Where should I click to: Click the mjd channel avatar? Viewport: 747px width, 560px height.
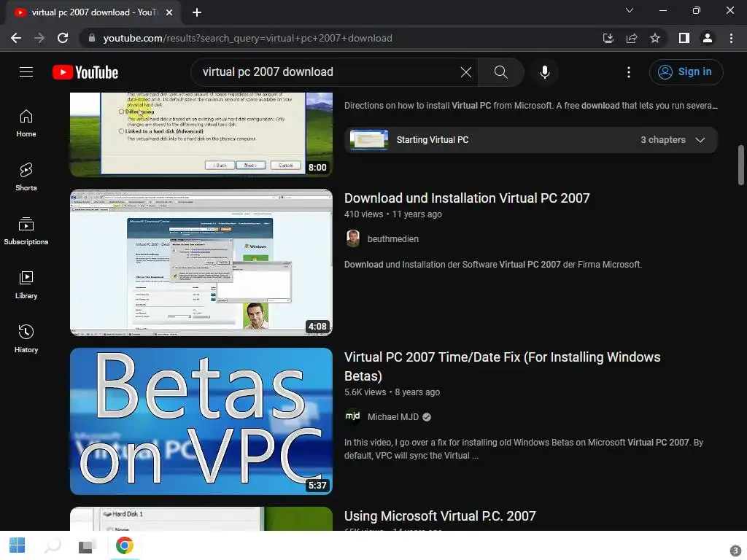[353, 416]
